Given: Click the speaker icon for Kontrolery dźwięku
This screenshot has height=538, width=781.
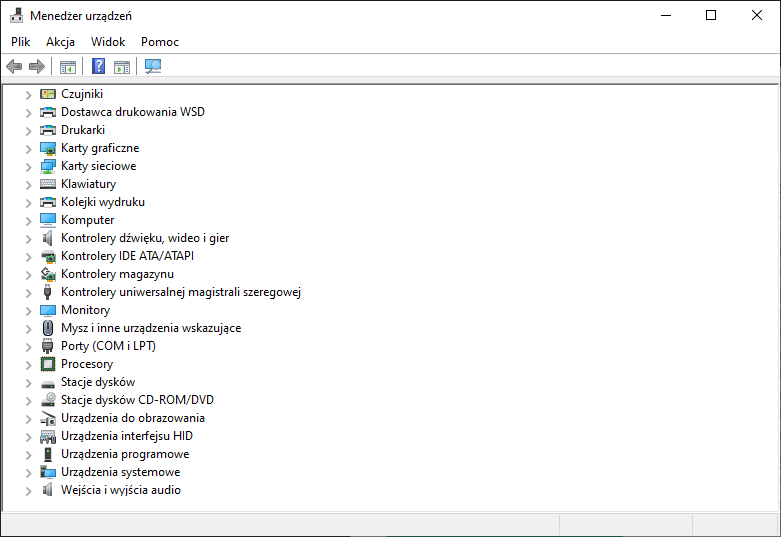Looking at the screenshot, I should coord(48,238).
